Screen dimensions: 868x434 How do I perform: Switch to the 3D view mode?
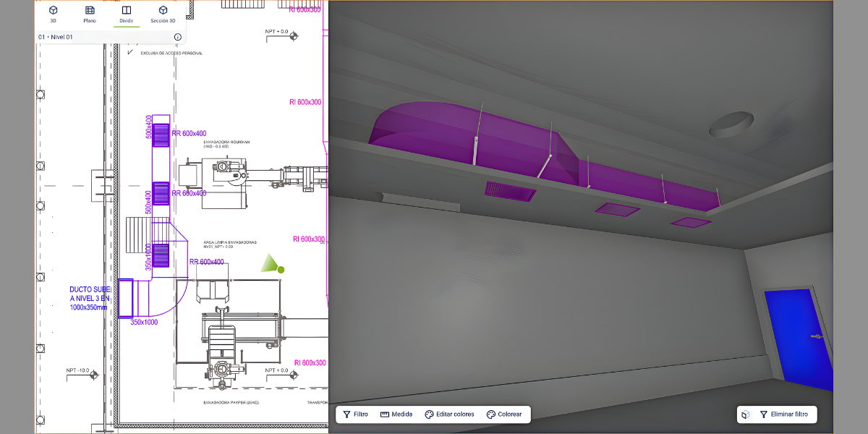pos(53,14)
